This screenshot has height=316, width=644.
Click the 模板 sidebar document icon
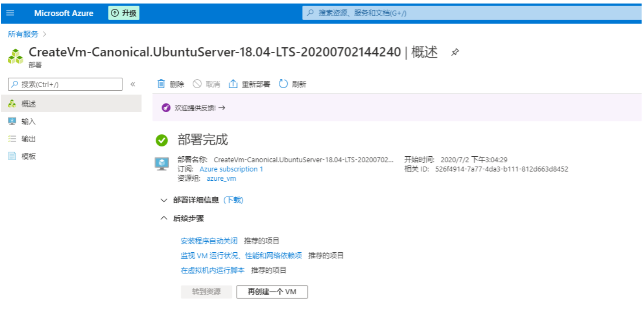(x=12, y=156)
